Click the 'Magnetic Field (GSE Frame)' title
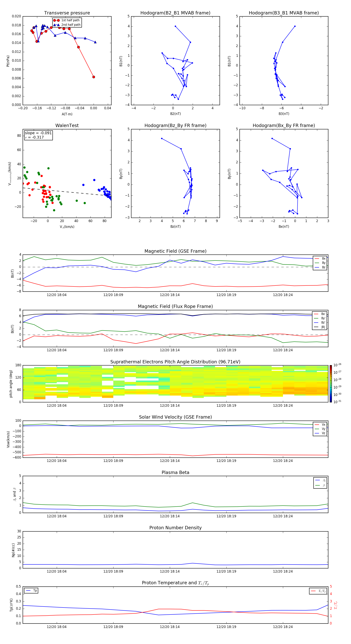The width and height of the screenshot is (351, 644). [175, 251]
